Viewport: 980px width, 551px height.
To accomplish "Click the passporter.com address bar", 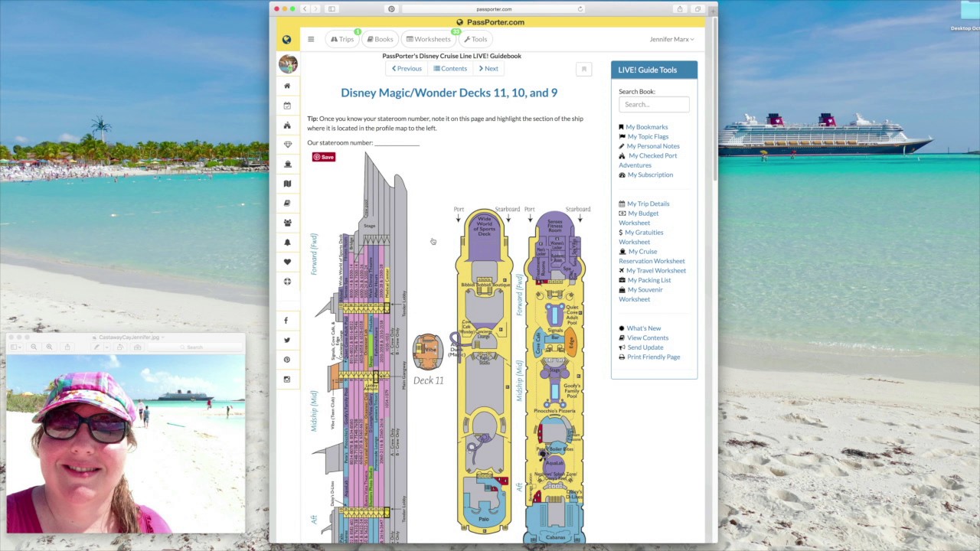I will tap(494, 9).
